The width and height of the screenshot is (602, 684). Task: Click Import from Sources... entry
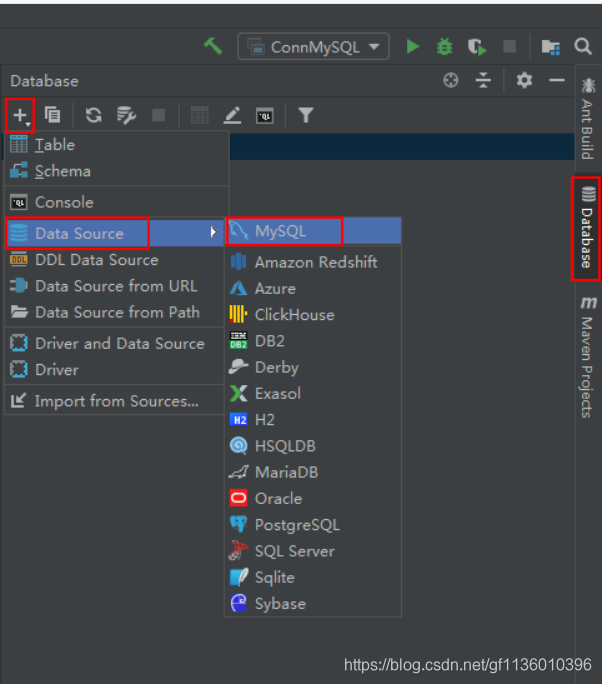pos(114,401)
